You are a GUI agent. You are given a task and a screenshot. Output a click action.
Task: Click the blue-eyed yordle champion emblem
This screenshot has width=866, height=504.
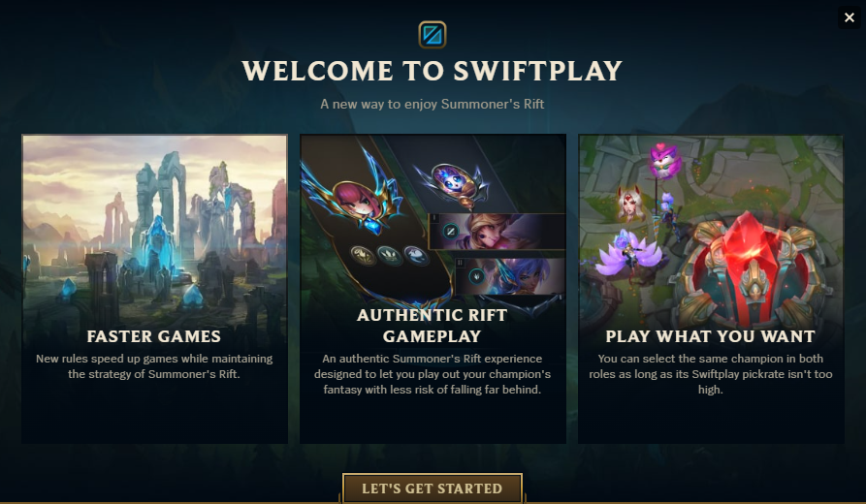click(x=454, y=181)
